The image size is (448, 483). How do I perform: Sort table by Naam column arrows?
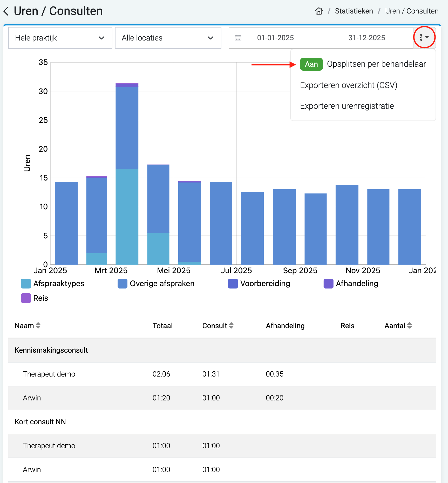coord(38,325)
